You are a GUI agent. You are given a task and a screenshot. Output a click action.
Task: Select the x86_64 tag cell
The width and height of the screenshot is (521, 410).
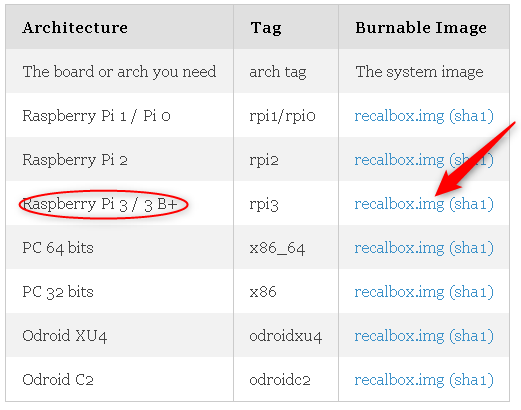coord(277,249)
